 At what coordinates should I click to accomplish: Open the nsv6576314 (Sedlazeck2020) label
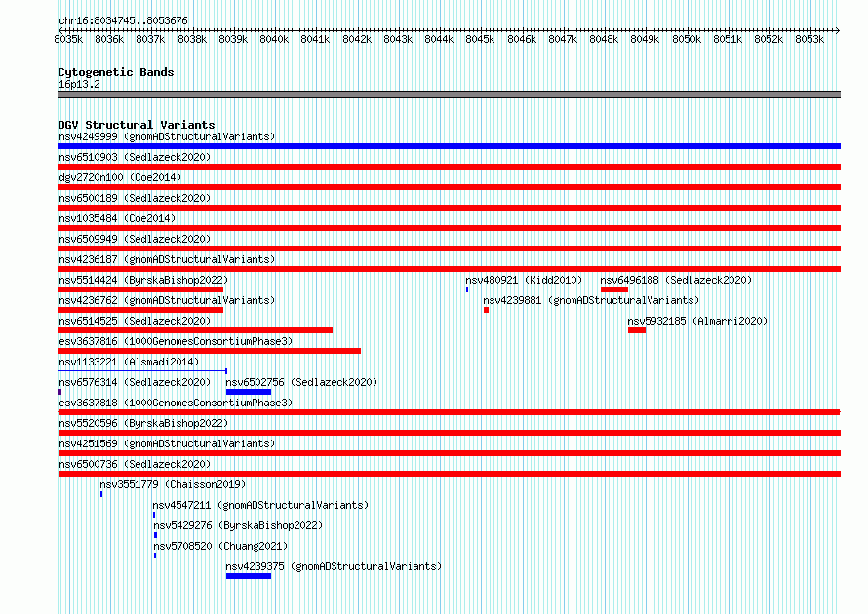(135, 382)
